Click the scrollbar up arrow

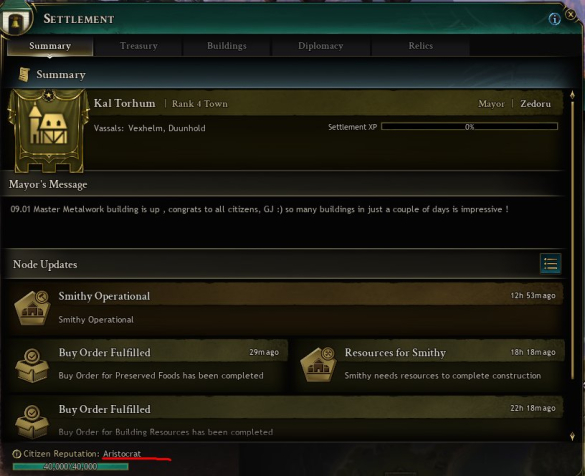(x=572, y=95)
